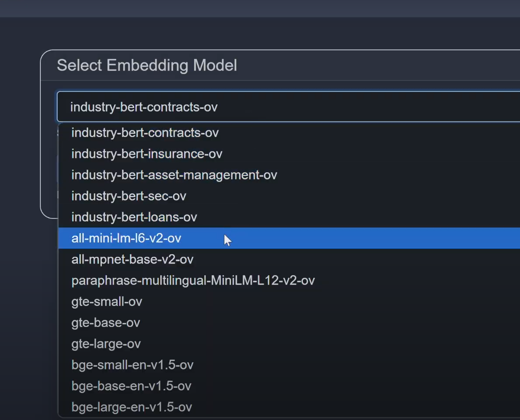Select gte-base-ov in the list

pos(105,323)
